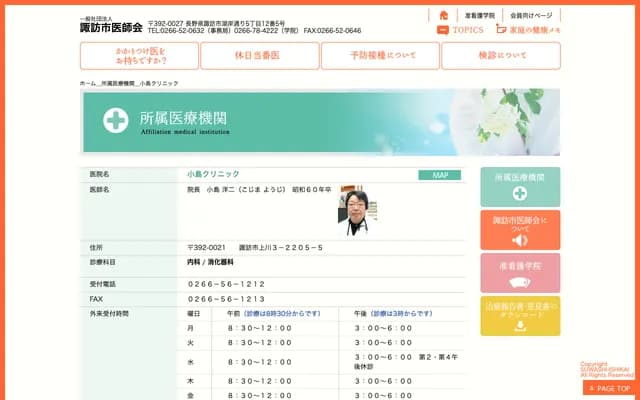Click the white cross icon in banner

(116, 120)
